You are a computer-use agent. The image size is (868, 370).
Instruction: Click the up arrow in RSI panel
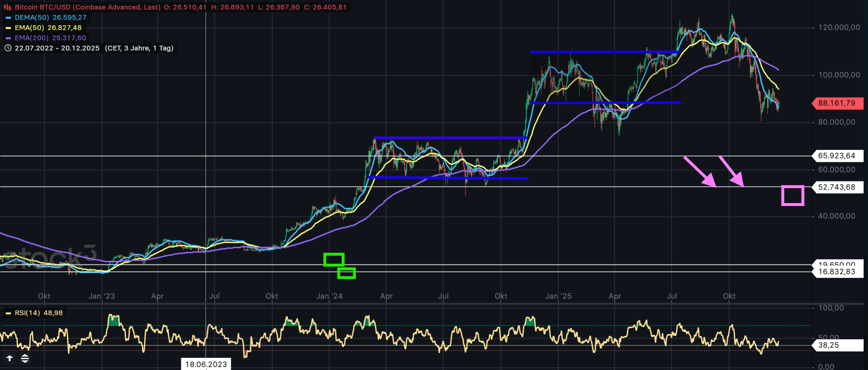tap(10, 358)
